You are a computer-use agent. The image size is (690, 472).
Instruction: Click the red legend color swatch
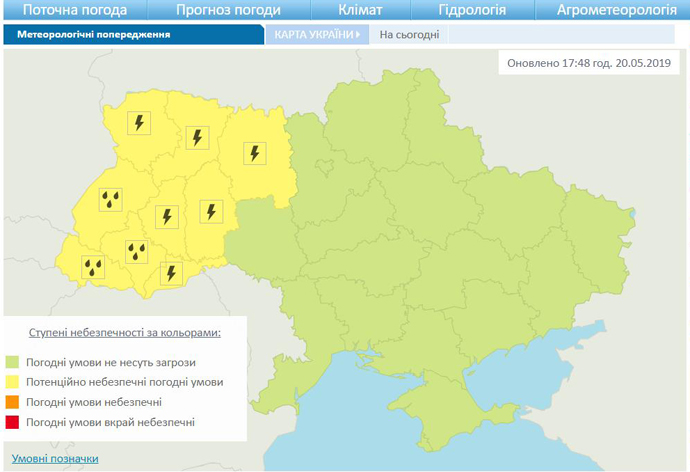tap(13, 422)
